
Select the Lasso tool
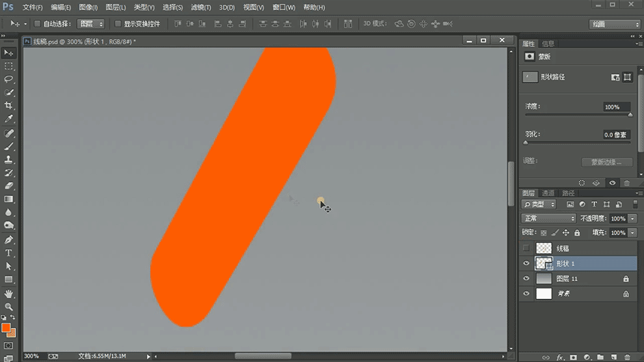8,79
